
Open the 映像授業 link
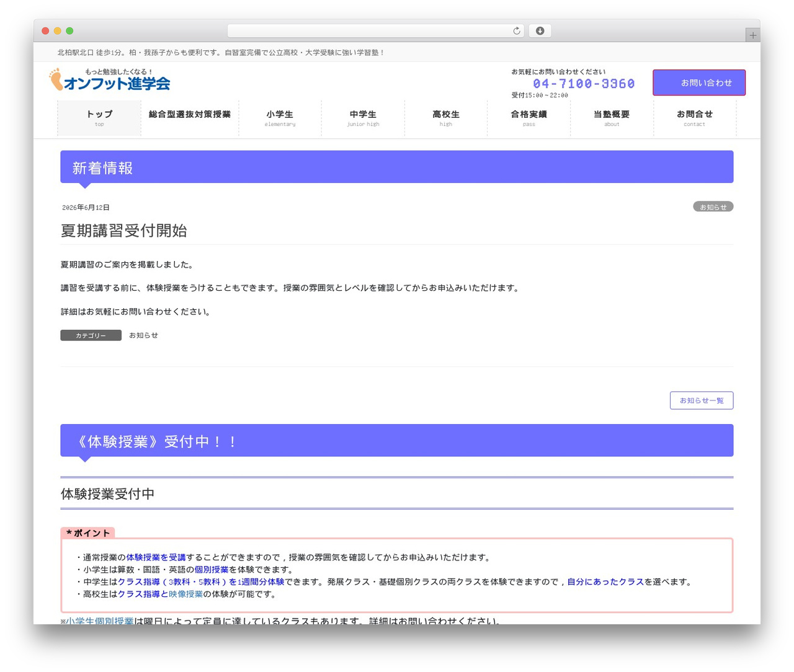click(186, 594)
